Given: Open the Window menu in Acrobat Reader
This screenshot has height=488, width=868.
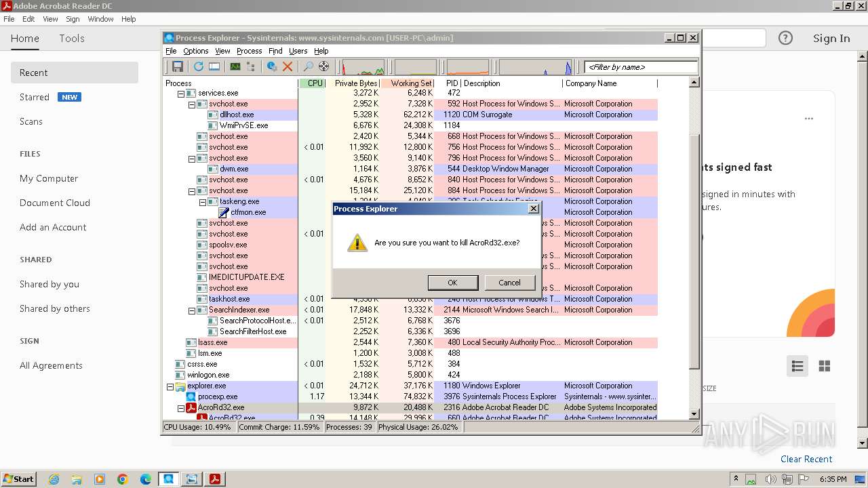Looking at the screenshot, I should (x=100, y=19).
